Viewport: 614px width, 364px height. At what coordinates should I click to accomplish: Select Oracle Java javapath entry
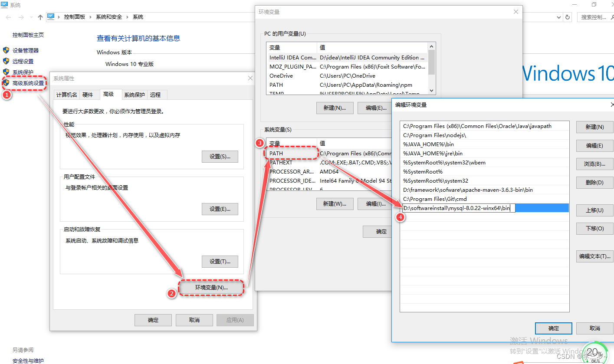[484, 126]
